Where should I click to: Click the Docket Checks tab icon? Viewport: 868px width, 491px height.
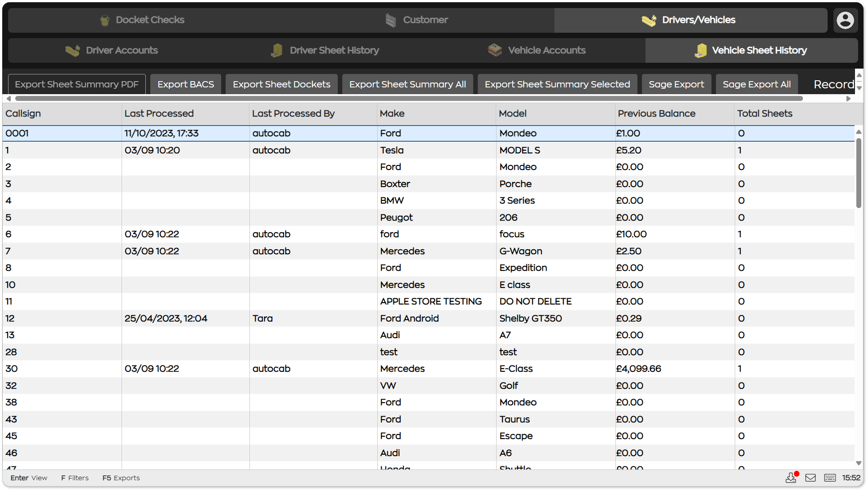105,20
